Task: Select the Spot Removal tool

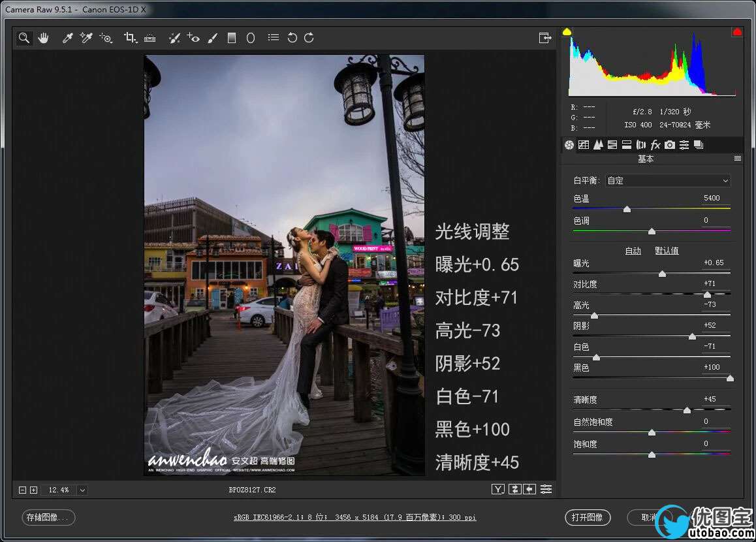Action: click(x=174, y=38)
